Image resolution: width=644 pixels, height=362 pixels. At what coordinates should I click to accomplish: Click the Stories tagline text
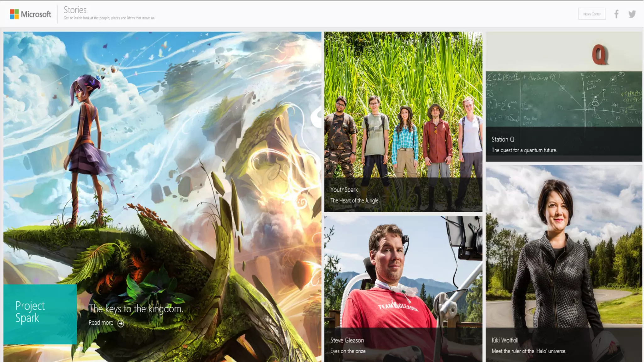coord(109,18)
